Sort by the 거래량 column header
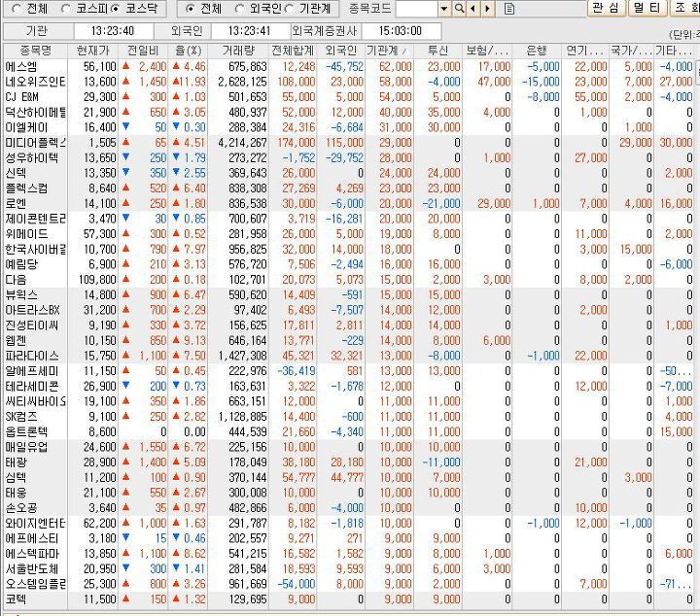700x616 pixels. [238, 51]
